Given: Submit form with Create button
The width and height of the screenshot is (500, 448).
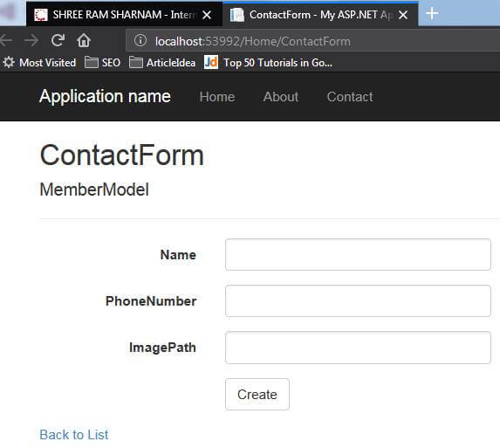Looking at the screenshot, I should (x=257, y=394).
